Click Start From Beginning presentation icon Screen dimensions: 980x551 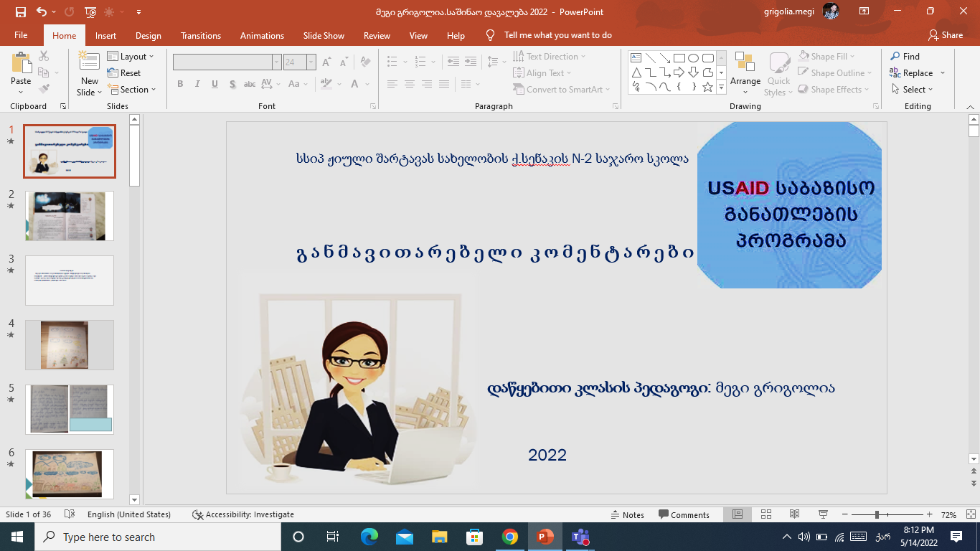coord(90,12)
